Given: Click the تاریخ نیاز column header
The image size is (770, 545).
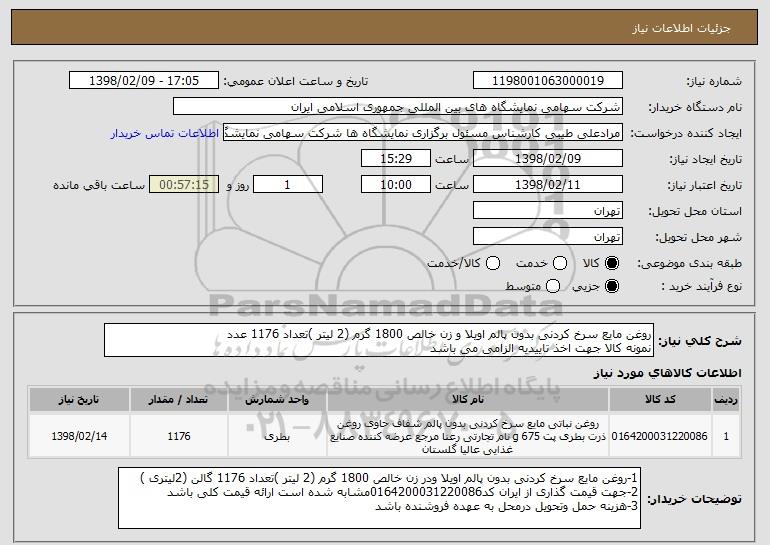Looking at the screenshot, I should [x=79, y=400].
